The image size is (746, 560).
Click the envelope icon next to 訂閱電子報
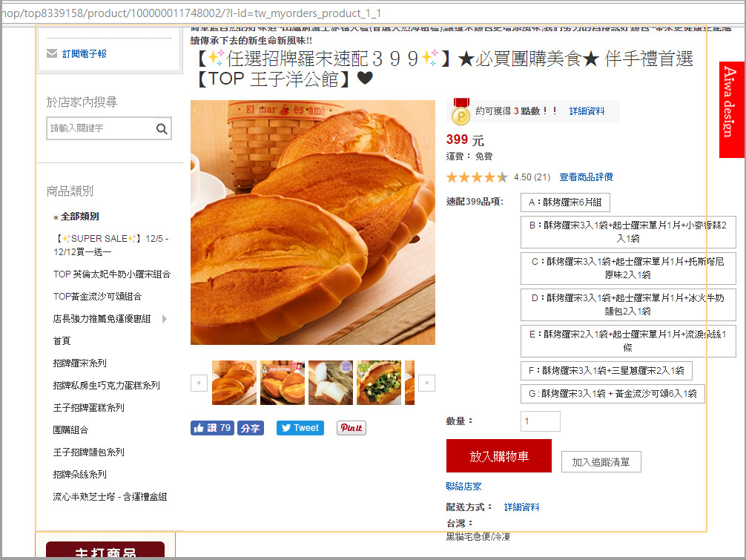52,53
